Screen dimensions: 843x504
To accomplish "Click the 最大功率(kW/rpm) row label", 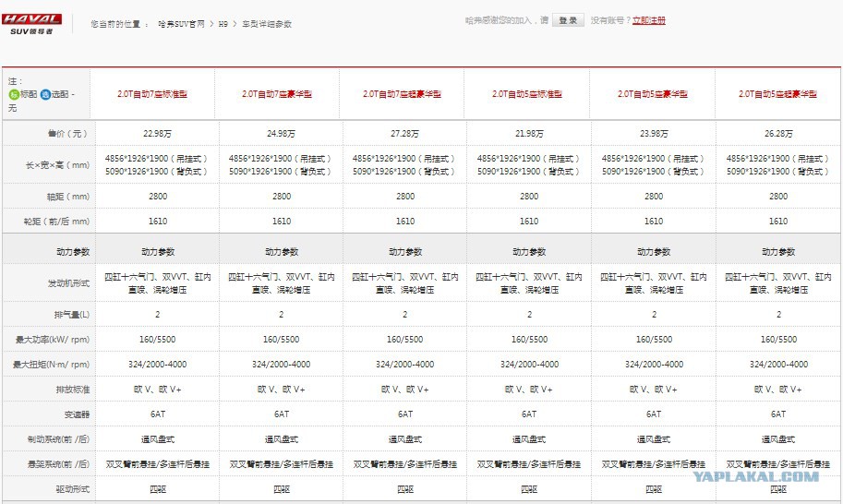I will [x=53, y=340].
